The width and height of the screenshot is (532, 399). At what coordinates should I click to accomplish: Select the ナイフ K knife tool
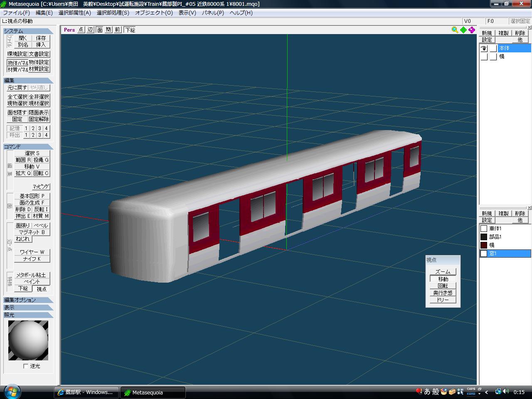click(32, 259)
